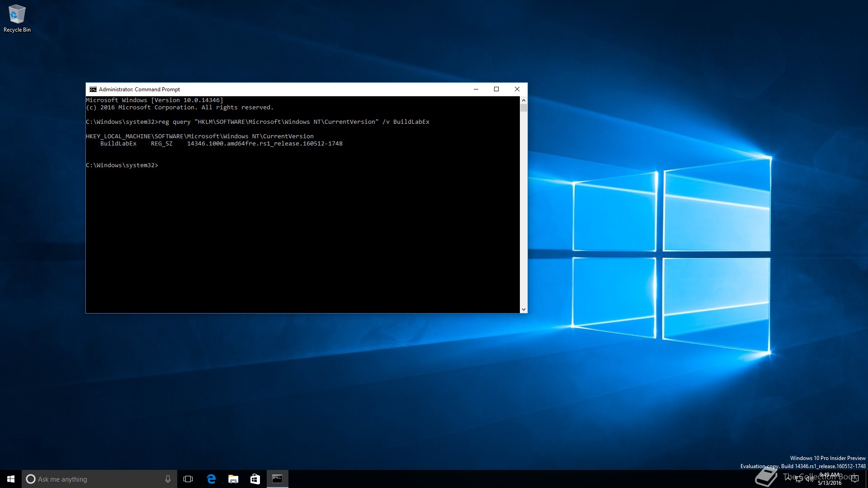Screen dimensions: 868x488
Task: Click the Command Prompt title bar system icon
Action: [93, 89]
